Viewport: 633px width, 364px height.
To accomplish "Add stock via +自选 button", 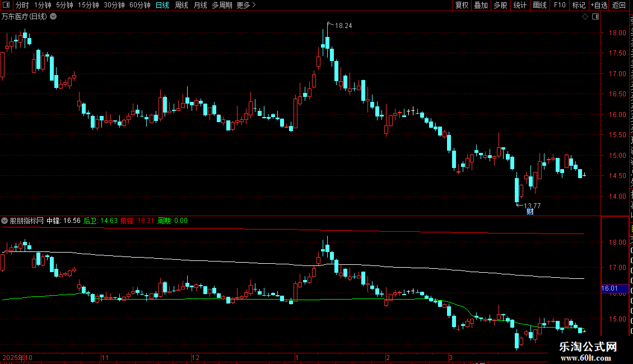I will [599, 5].
